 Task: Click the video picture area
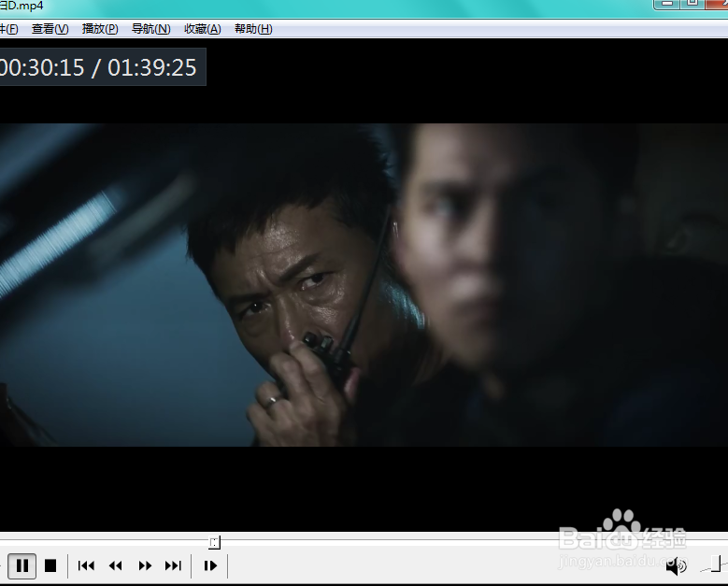coord(364,285)
